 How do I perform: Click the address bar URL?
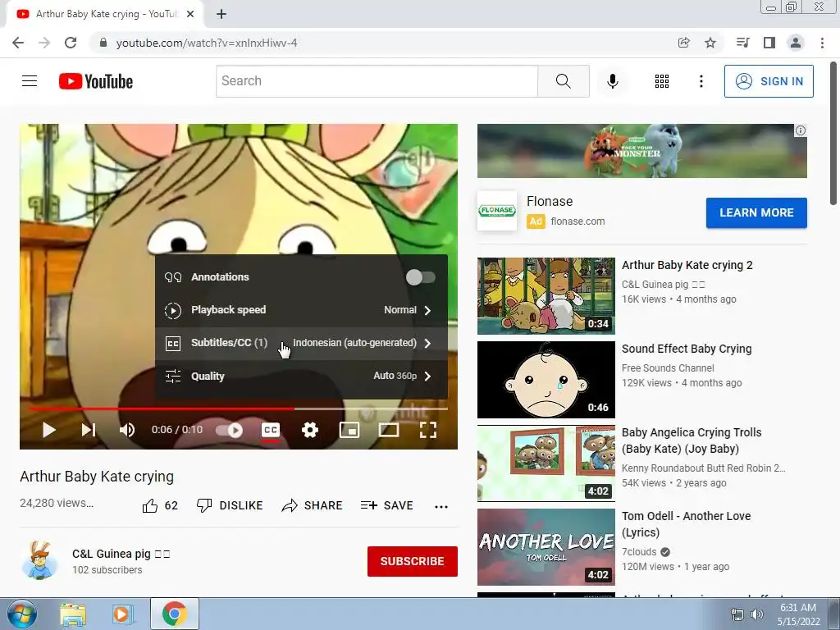207,43
